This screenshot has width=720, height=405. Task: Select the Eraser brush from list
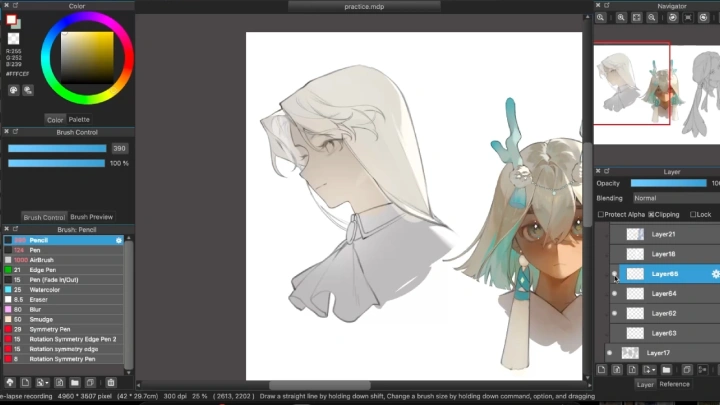point(39,299)
